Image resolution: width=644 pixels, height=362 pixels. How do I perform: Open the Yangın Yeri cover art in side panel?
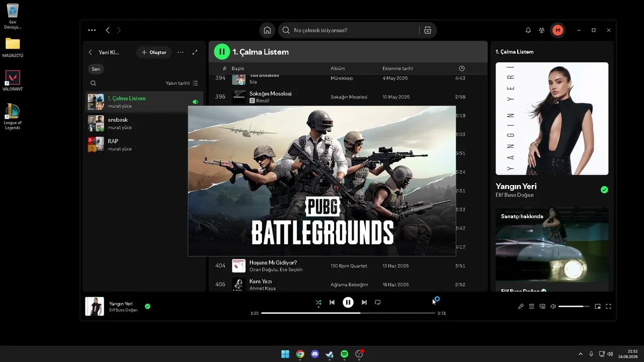552,119
